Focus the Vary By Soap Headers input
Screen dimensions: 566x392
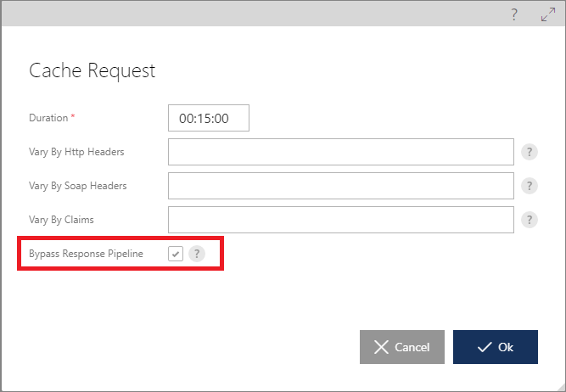tap(341, 186)
